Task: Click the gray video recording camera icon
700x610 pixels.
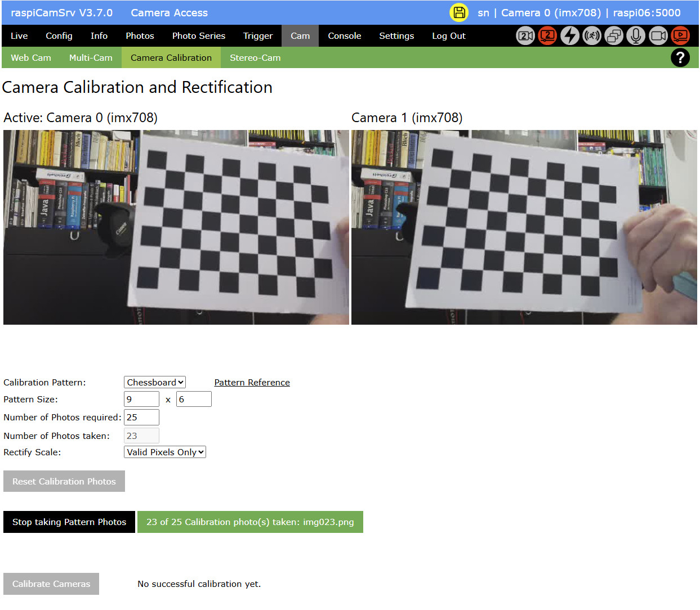Action: 658,36
